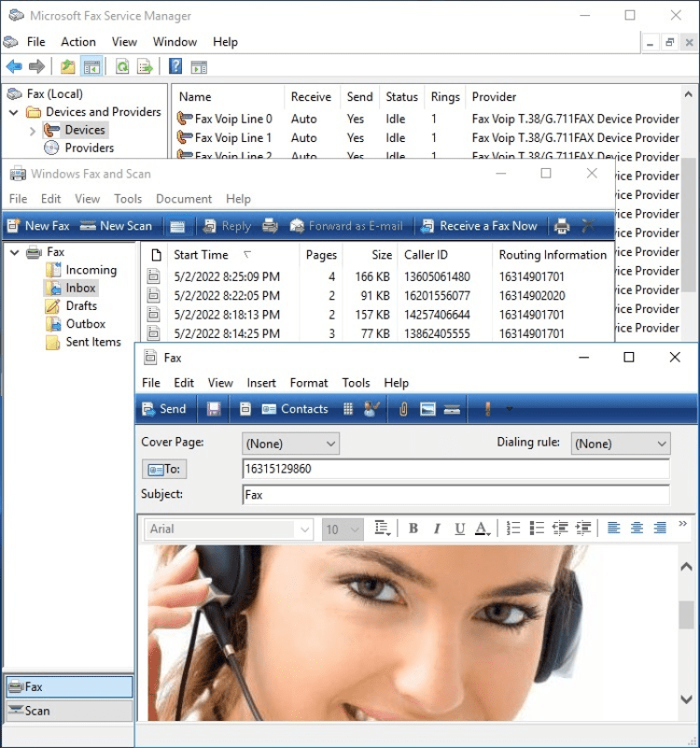Click the Insert from Scanner icon
Screen dimensions: 700x748
click(x=452, y=409)
